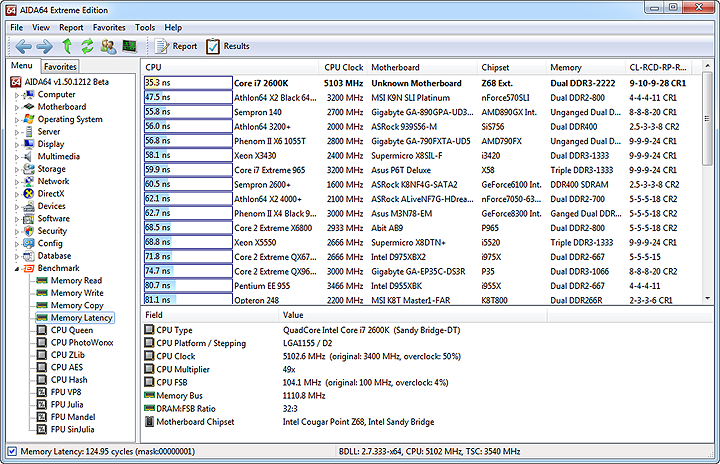Click results list scroll up arrow

708,66
